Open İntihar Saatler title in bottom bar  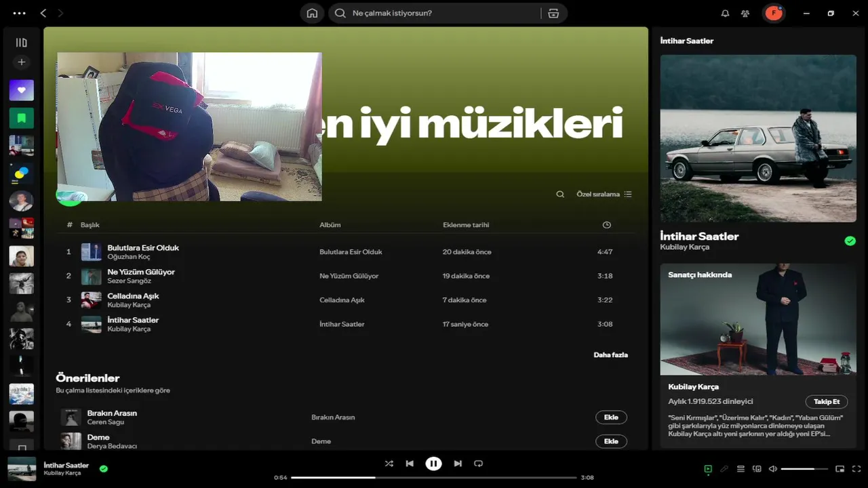tap(66, 465)
